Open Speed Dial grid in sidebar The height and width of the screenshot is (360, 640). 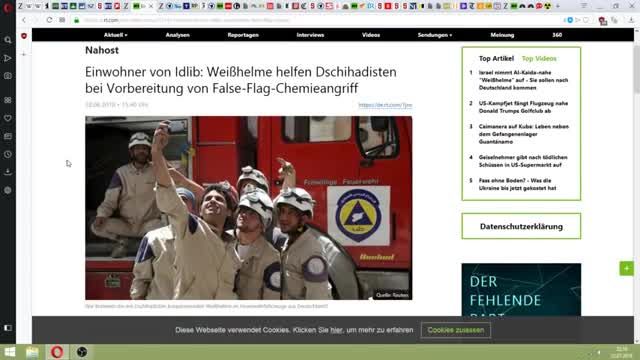(x=8, y=100)
